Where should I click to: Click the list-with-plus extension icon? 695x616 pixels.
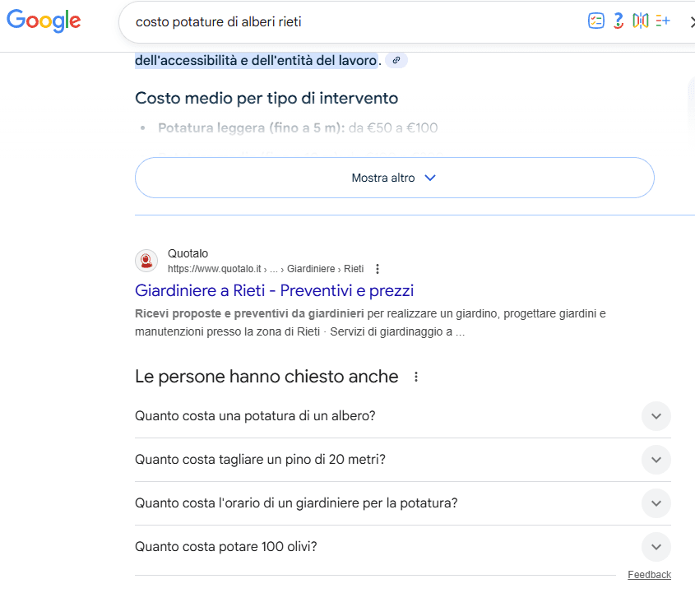663,21
